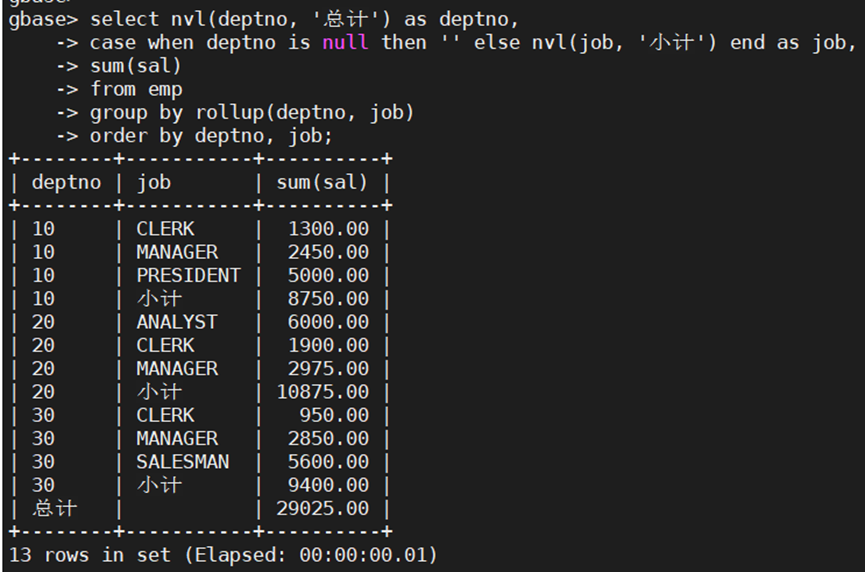Screen dimensions: 865x572
Task: Click the pink 'null' keyword in the query
Action: click(x=345, y=42)
